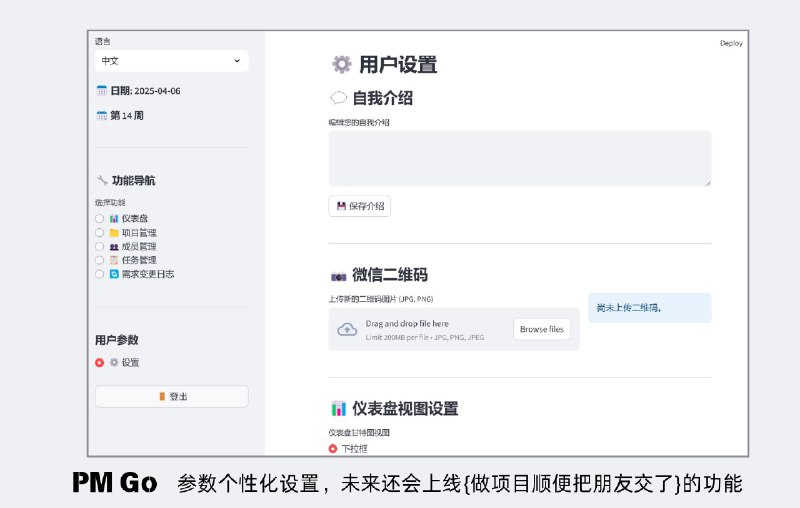800x508 pixels.
Task: Click the speech bubble icon beside 自我介绍
Action: tap(338, 97)
